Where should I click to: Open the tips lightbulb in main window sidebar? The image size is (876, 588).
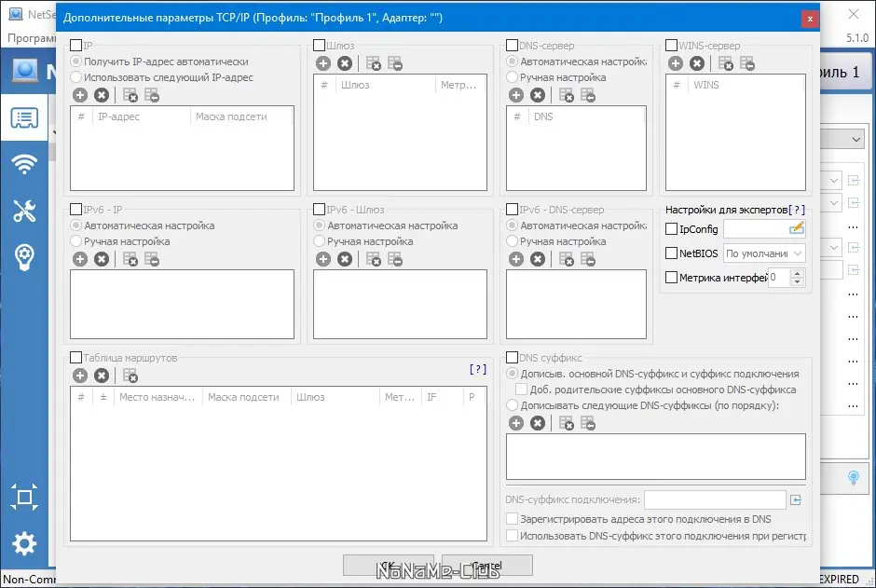click(24, 257)
